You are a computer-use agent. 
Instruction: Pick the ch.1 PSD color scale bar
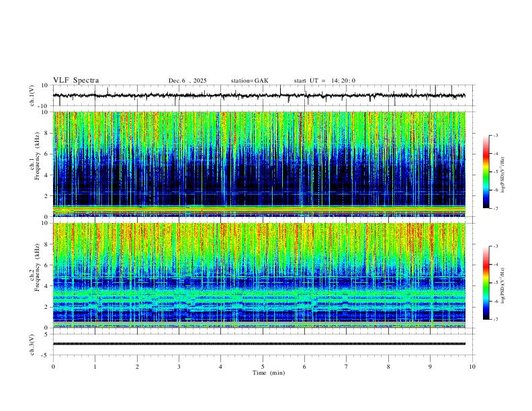pos(486,172)
